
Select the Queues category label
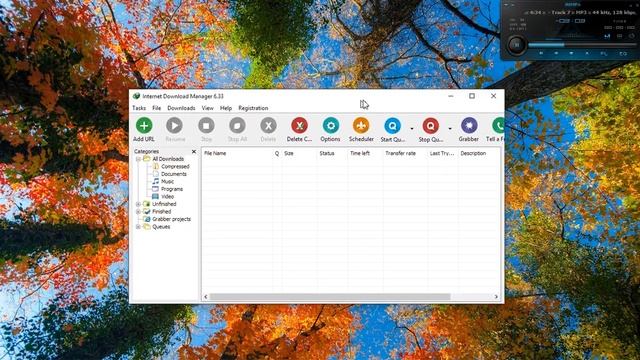tap(161, 227)
